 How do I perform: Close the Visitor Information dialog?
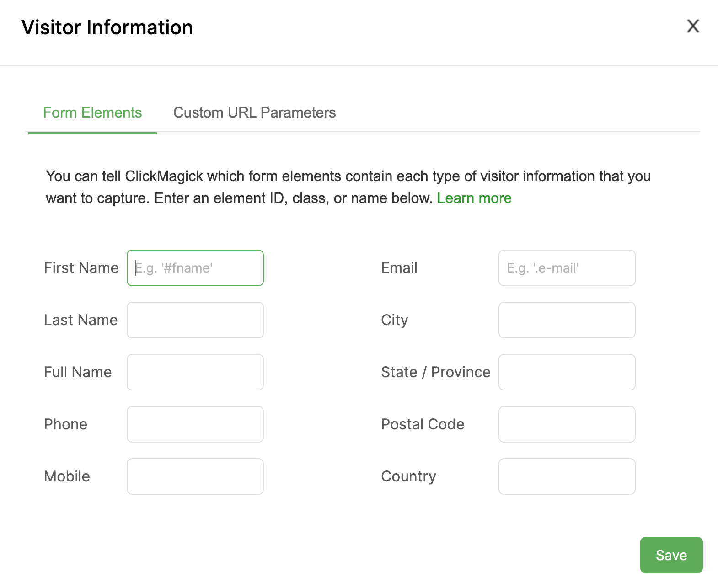tap(693, 27)
